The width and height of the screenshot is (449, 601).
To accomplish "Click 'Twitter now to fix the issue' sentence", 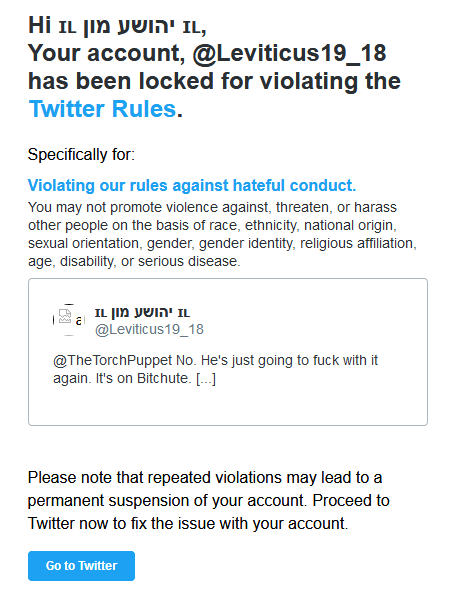I will point(188,524).
